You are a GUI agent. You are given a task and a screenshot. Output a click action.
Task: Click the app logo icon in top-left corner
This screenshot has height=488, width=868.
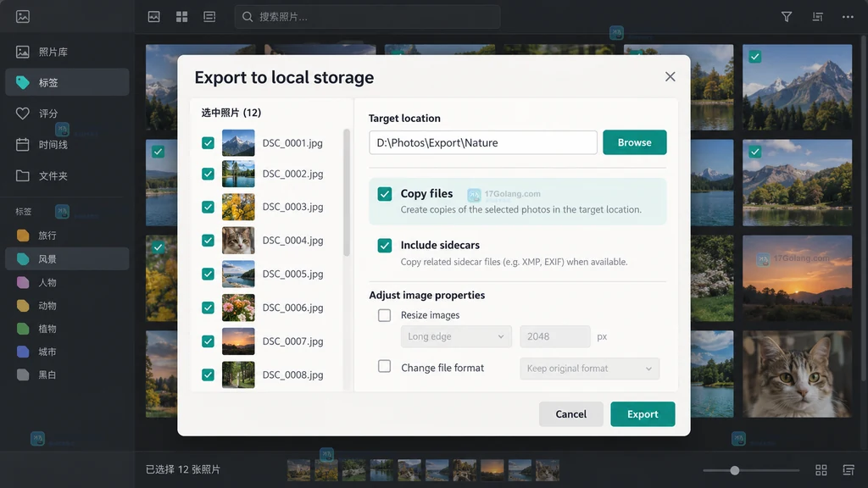(23, 17)
